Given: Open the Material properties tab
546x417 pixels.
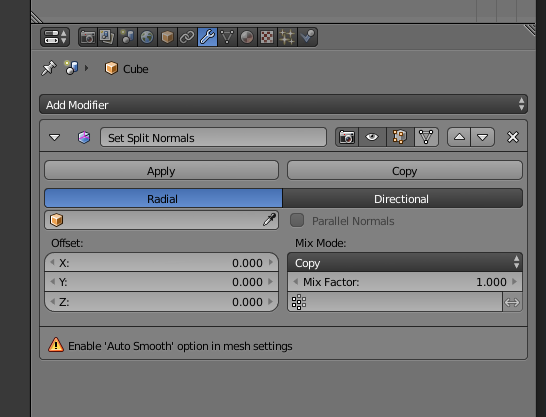Looking at the screenshot, I should coord(247,37).
